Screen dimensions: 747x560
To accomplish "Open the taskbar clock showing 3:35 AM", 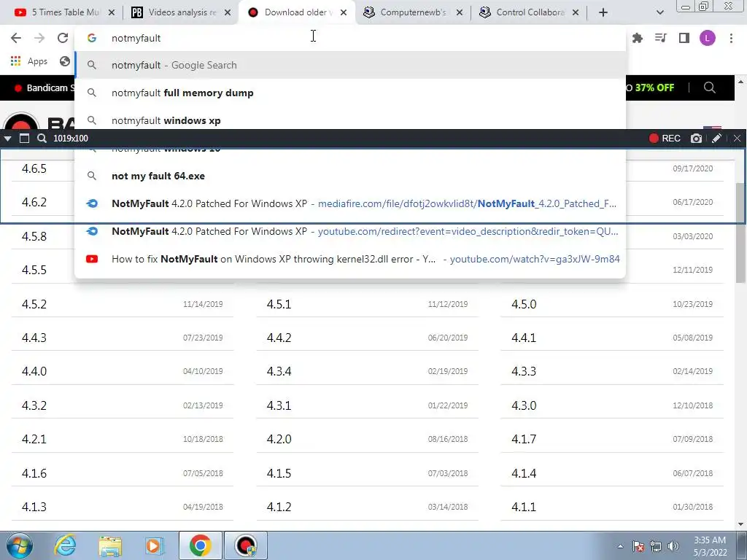I will [x=710, y=546].
